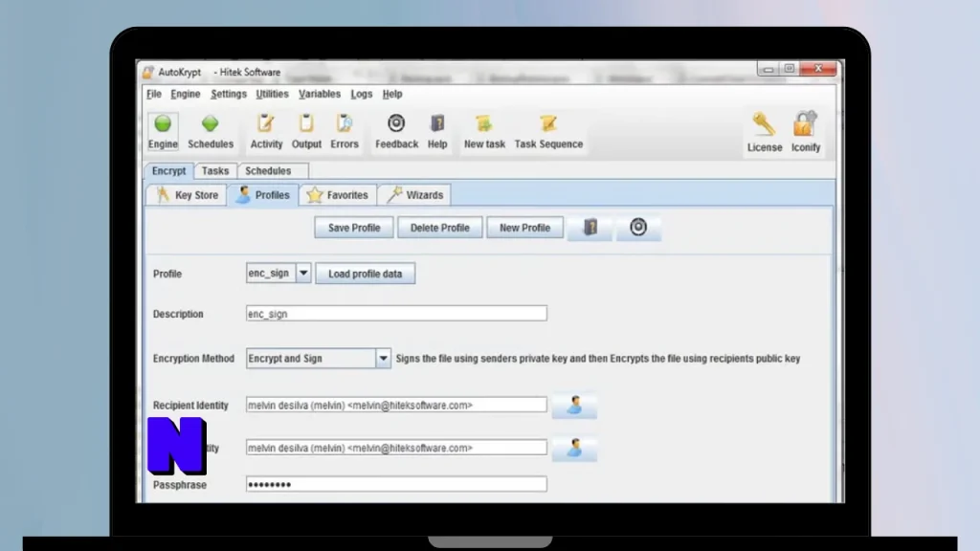Click the Load profile data button
Image resolution: width=980 pixels, height=551 pixels.
pyautogui.click(x=365, y=274)
